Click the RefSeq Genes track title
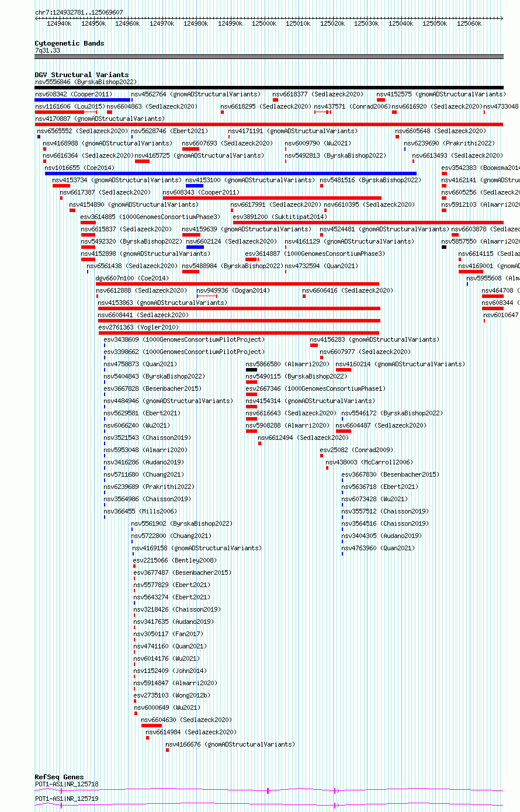The image size is (520, 812). (x=59, y=777)
